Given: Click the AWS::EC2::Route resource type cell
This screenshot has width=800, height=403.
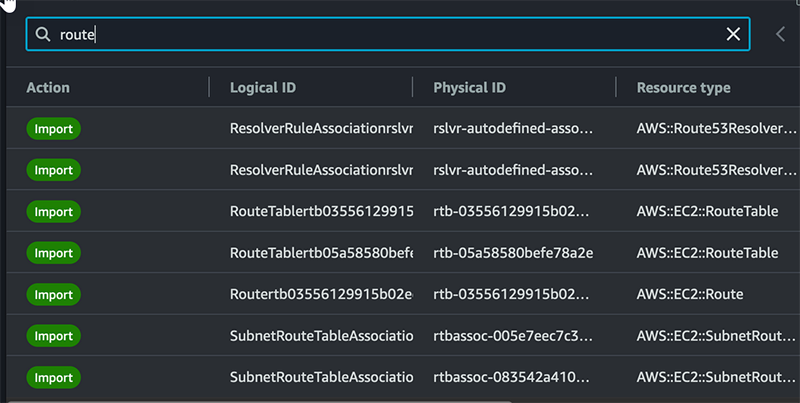Looking at the screenshot, I should tap(689, 295).
